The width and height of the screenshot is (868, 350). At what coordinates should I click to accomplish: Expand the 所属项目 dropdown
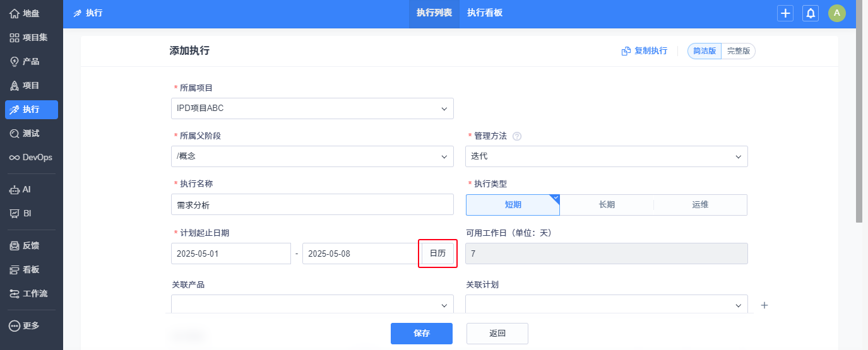click(x=312, y=108)
